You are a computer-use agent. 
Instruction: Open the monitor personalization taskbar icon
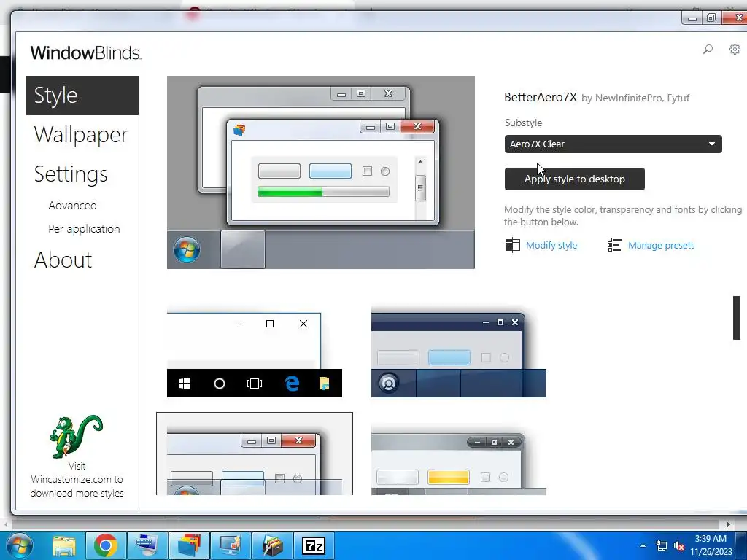coord(231,545)
